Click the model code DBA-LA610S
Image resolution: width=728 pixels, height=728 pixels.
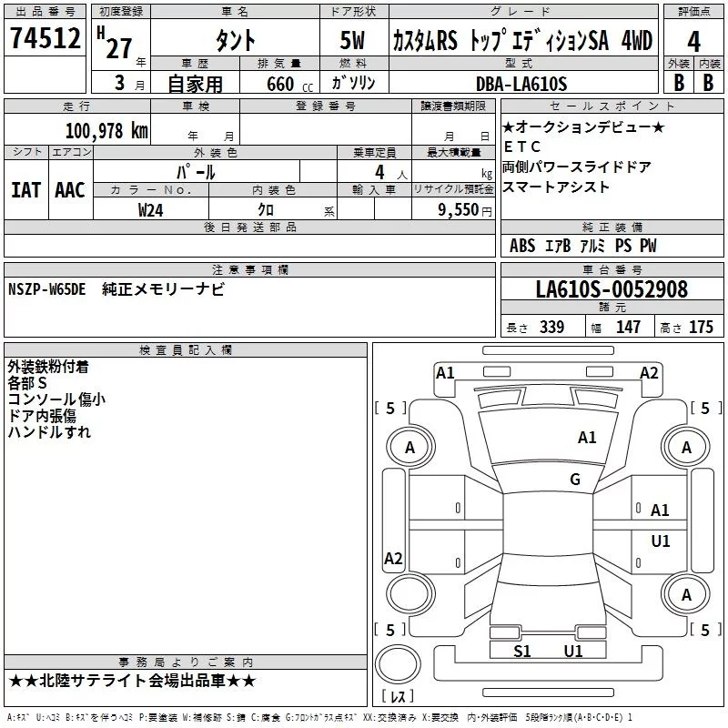point(521,84)
